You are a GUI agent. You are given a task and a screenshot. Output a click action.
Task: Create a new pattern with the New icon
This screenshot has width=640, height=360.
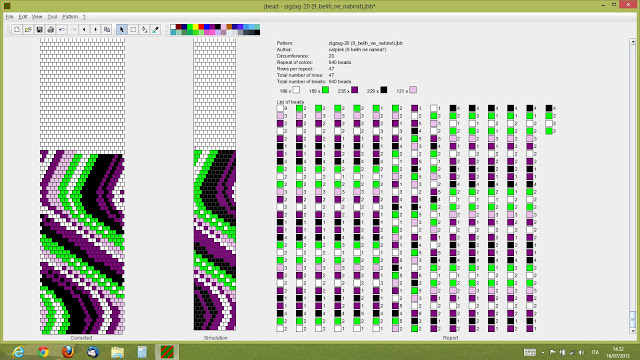16,29
